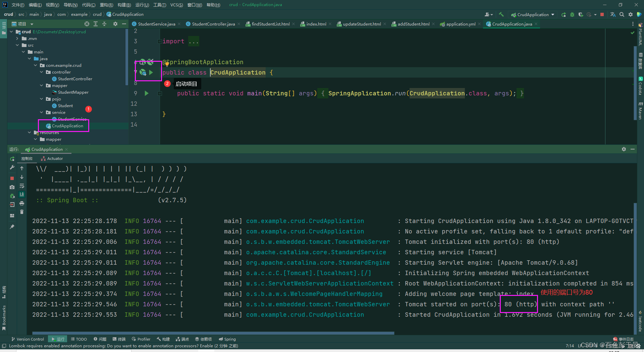Click the camera thread dump icon
The width and height of the screenshot is (644, 352).
click(12, 187)
